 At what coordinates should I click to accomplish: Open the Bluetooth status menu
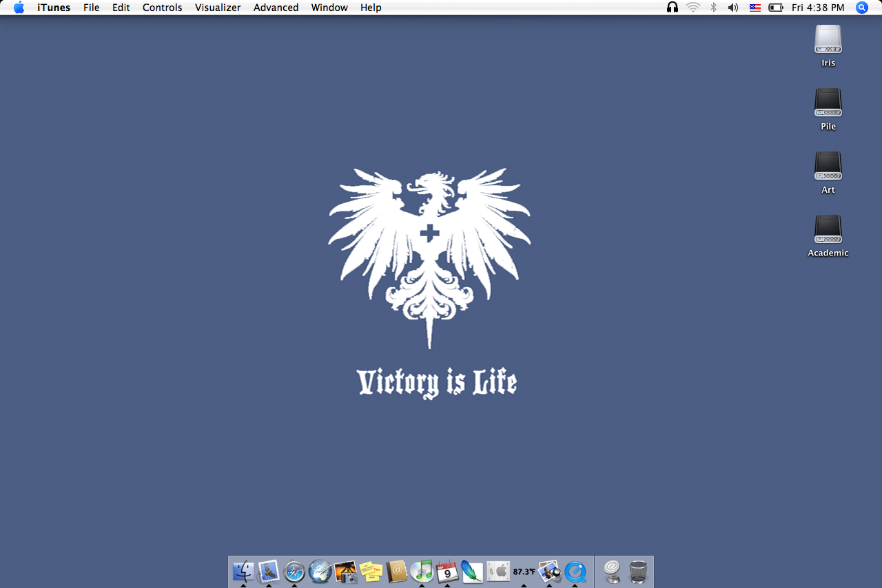pyautogui.click(x=714, y=8)
